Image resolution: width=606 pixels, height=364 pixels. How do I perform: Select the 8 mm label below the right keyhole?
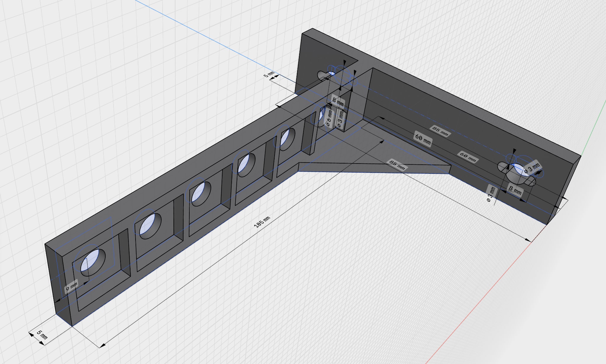(515, 190)
